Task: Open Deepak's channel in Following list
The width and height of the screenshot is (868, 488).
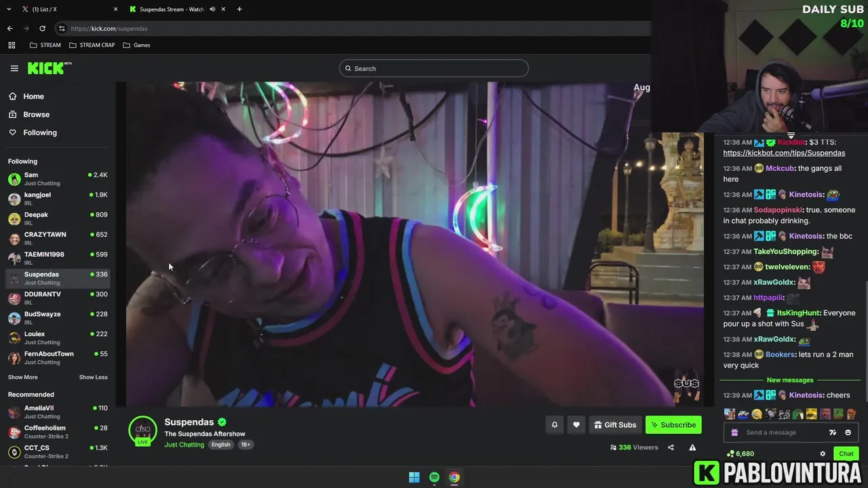Action: [x=58, y=218]
